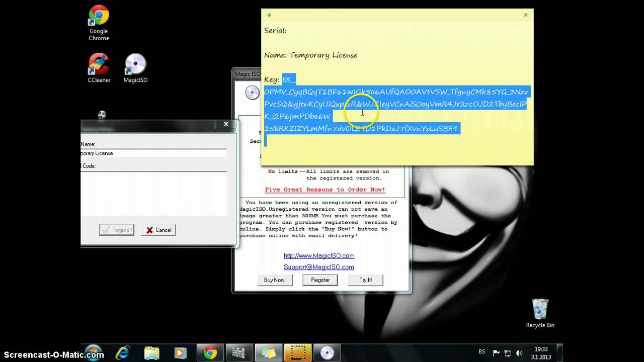Click the taskbar clock showing 19:33
Screen dimensions: 644x362
click(541, 353)
